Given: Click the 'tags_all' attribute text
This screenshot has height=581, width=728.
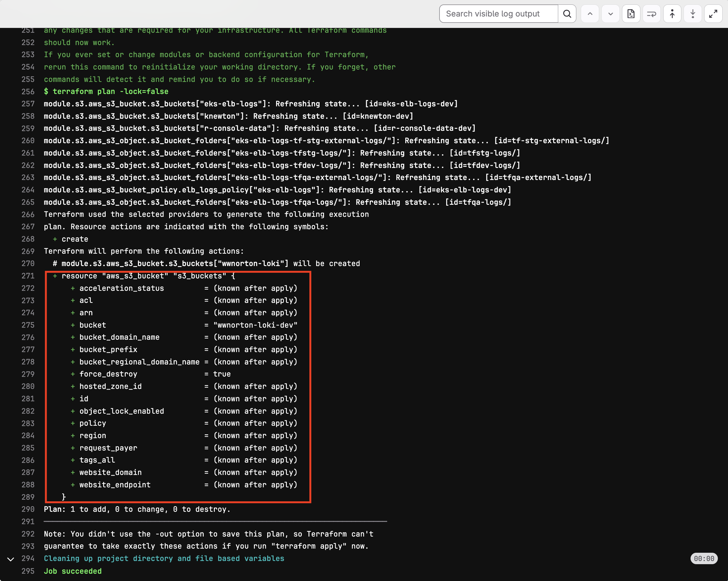Looking at the screenshot, I should point(97,460).
